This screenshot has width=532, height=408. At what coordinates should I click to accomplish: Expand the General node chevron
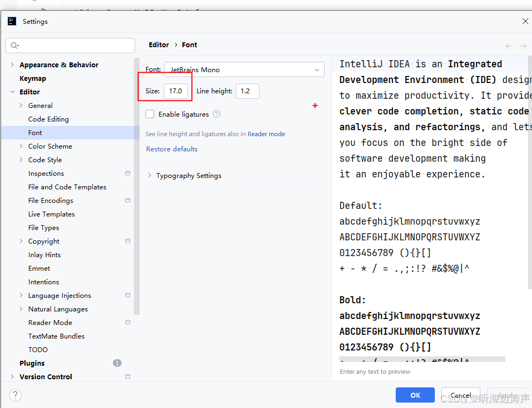tap(21, 105)
